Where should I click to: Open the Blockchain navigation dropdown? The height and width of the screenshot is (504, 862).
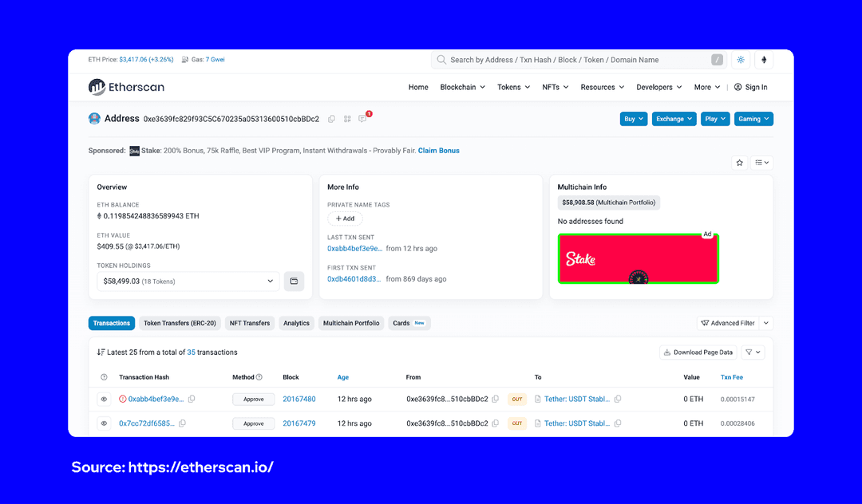(x=463, y=88)
